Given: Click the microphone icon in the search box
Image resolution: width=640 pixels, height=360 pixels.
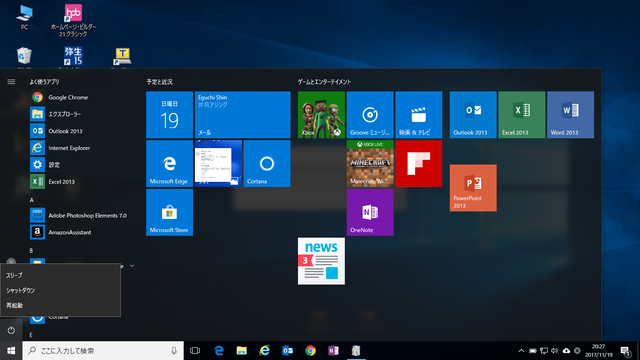Looking at the screenshot, I should 174,351.
